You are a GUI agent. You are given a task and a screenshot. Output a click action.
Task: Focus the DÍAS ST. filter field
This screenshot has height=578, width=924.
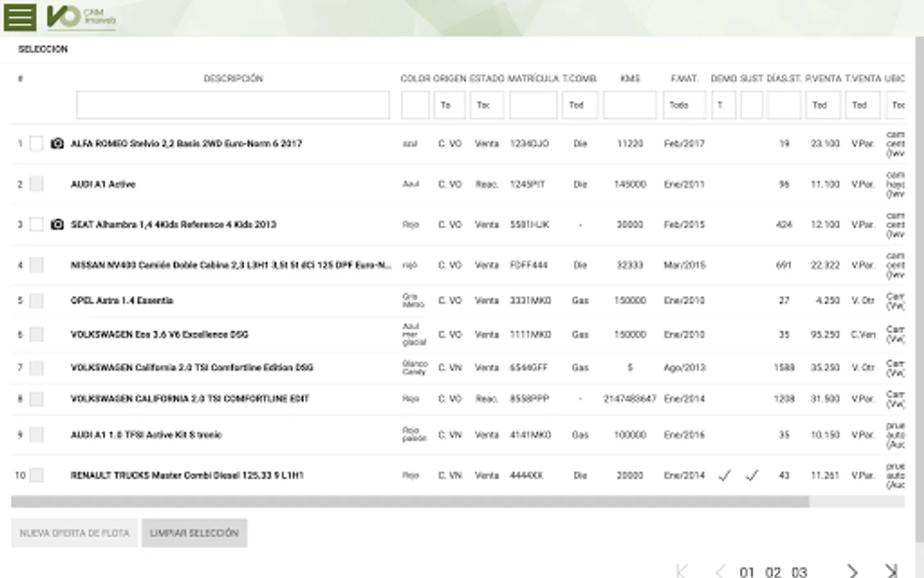(x=784, y=105)
